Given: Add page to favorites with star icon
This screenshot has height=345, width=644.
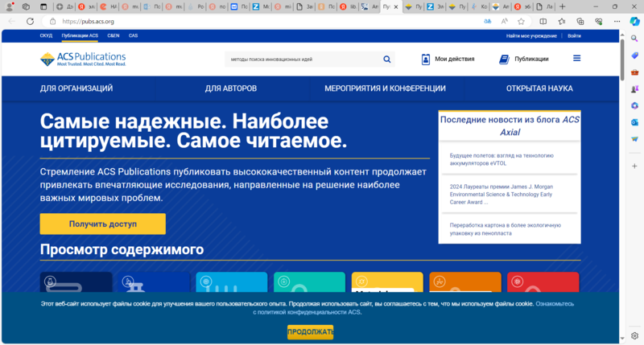Looking at the screenshot, I should tap(522, 21).
